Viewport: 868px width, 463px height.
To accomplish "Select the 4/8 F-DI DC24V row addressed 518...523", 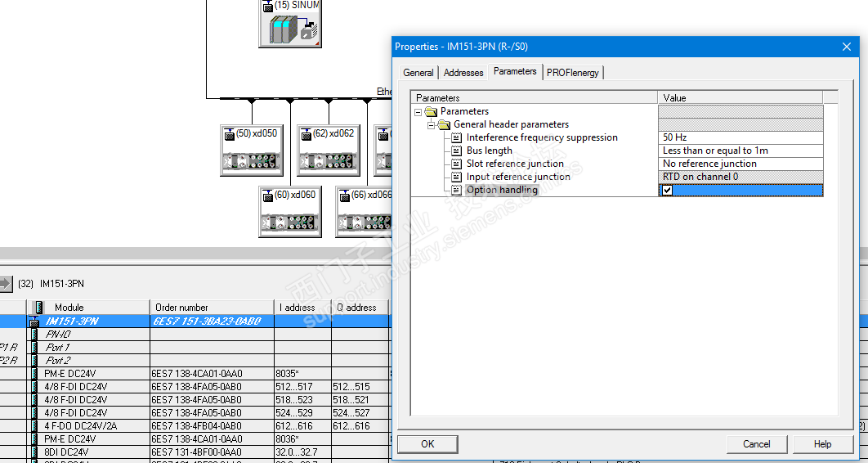I will [195, 400].
